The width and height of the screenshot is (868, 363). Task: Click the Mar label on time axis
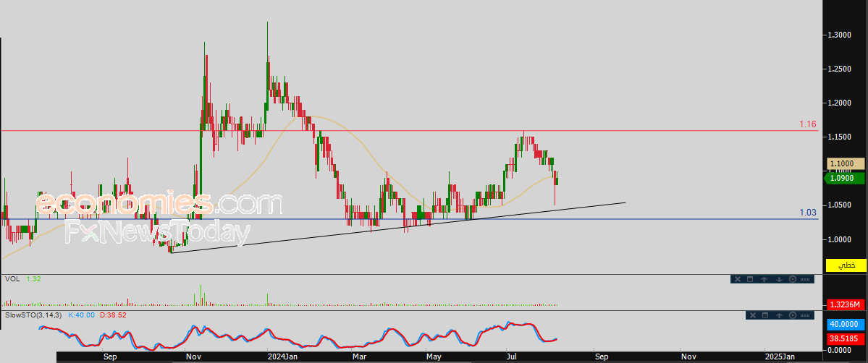pos(360,357)
